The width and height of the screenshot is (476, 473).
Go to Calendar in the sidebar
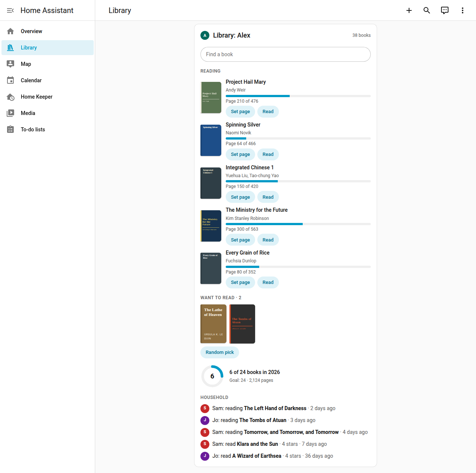point(48,80)
